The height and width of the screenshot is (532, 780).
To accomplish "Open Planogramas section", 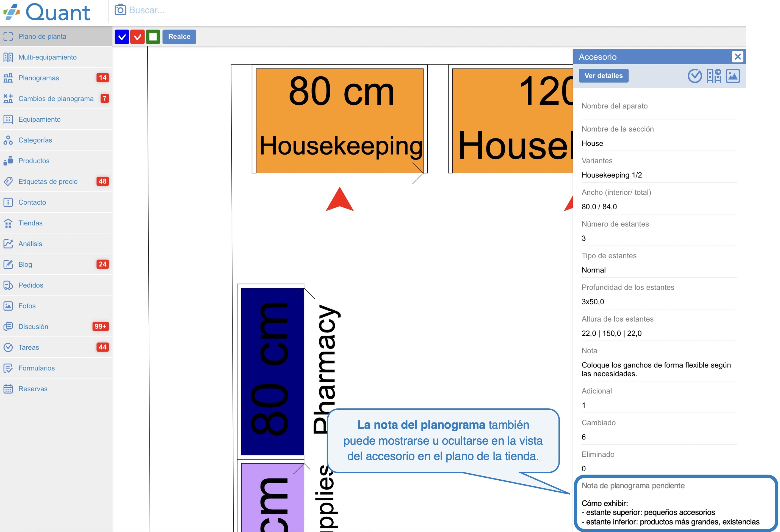I will [x=56, y=78].
